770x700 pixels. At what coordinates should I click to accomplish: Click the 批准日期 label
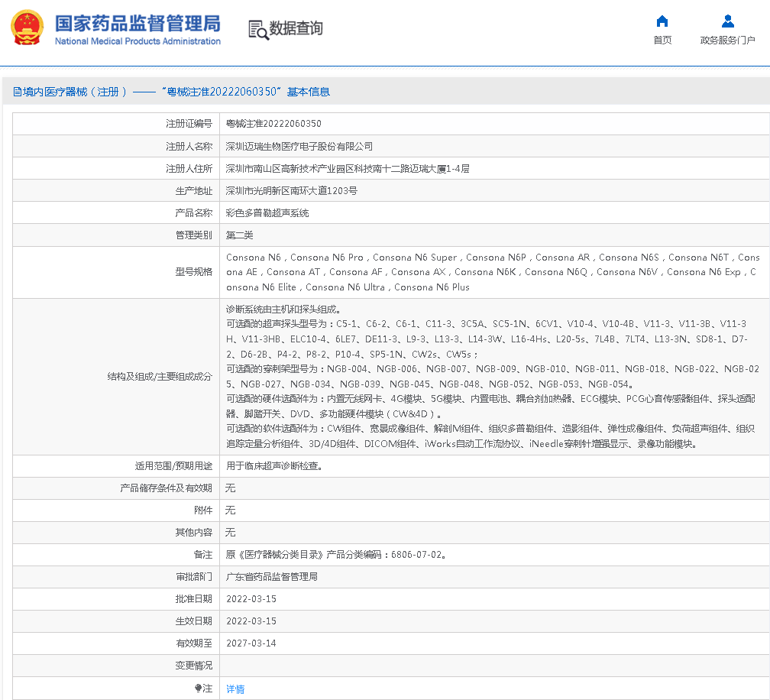pos(194,599)
